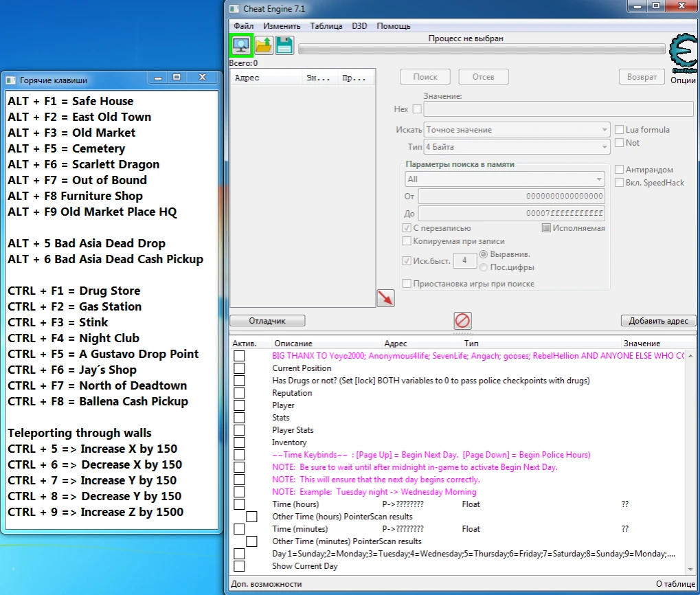
Task: Click the save table floppy disk icon
Action: pos(284,45)
